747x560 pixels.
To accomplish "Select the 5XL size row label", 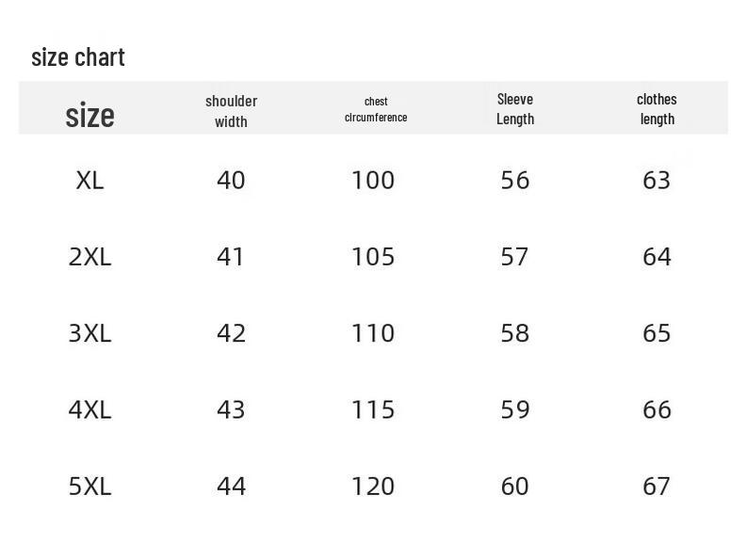I will (x=89, y=486).
